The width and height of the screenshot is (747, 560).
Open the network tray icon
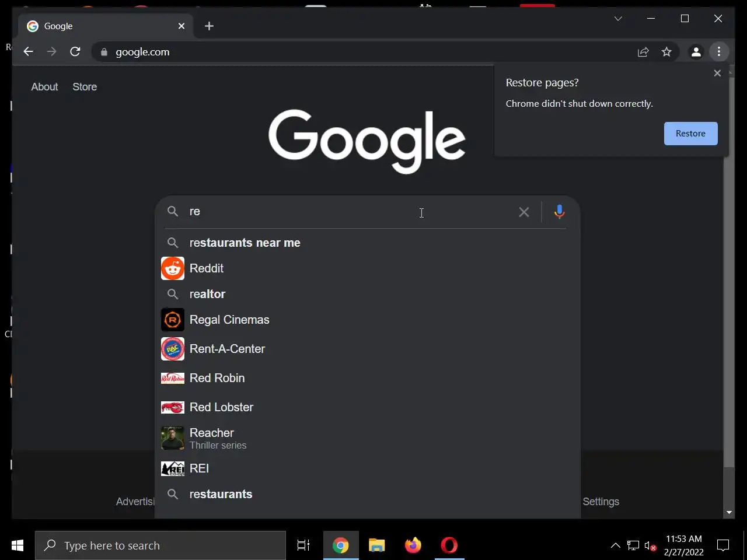pos(633,546)
